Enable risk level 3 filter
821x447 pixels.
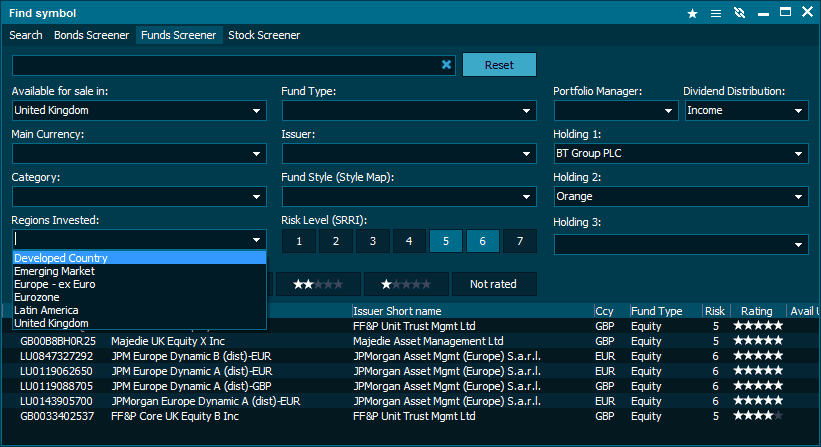click(372, 241)
